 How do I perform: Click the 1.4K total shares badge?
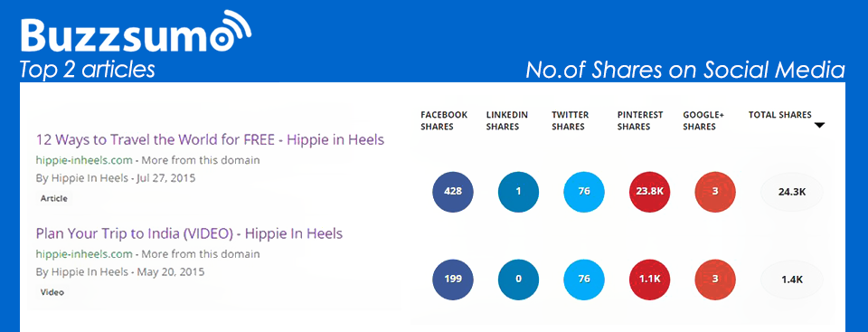[x=792, y=280]
